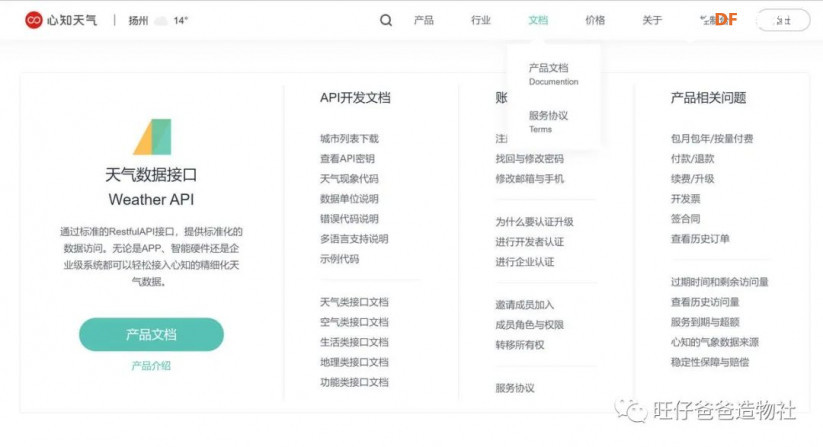Open the 产品介绍 link
The width and height of the screenshot is (823, 447).
[x=151, y=366]
